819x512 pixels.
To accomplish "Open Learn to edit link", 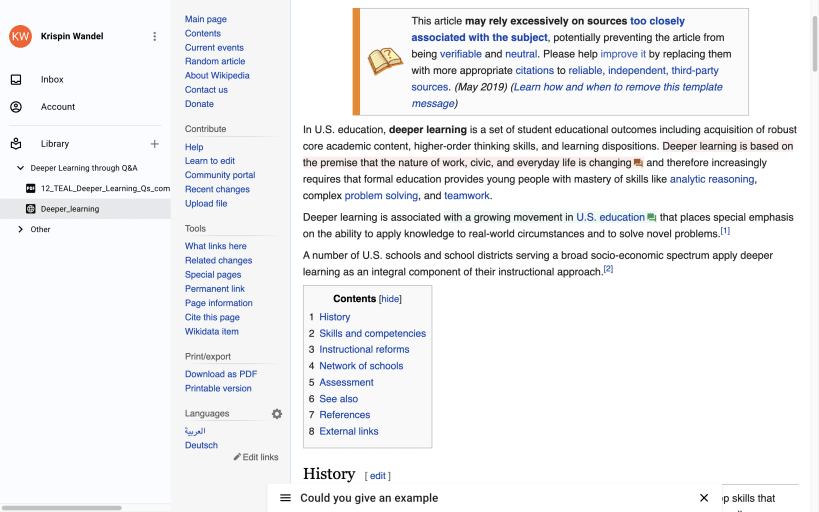I will [210, 161].
